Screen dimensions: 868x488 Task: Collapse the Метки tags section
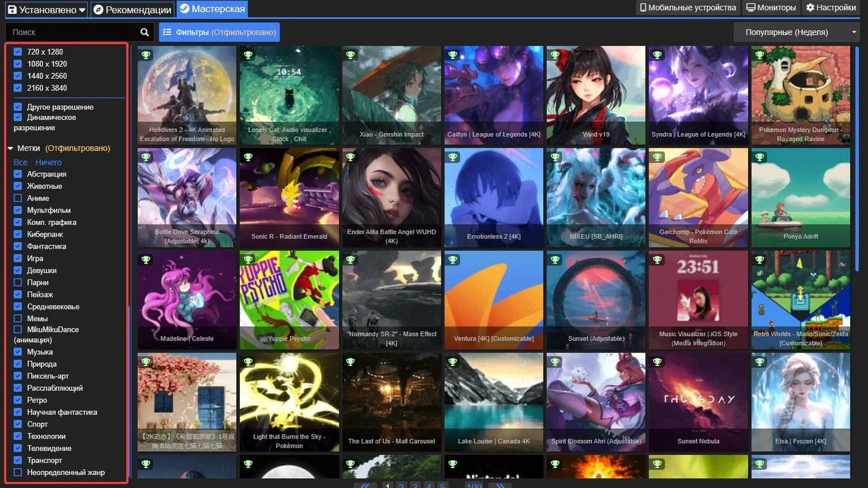(10, 148)
